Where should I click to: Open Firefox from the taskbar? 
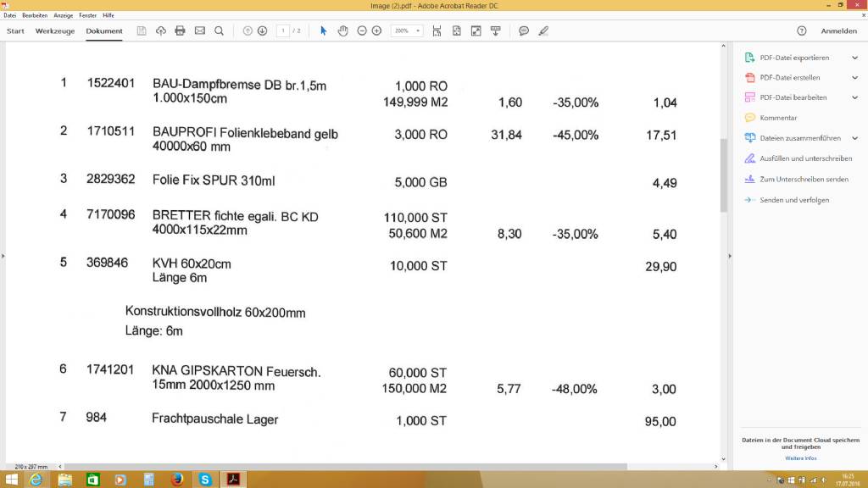point(176,480)
